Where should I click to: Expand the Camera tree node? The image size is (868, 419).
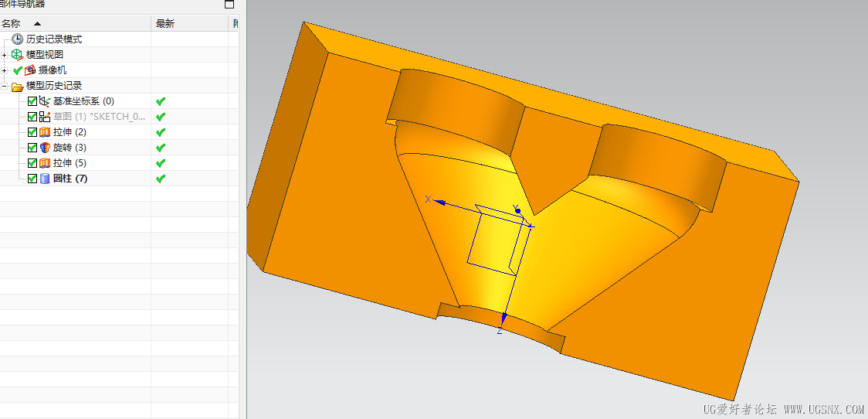click(x=5, y=70)
